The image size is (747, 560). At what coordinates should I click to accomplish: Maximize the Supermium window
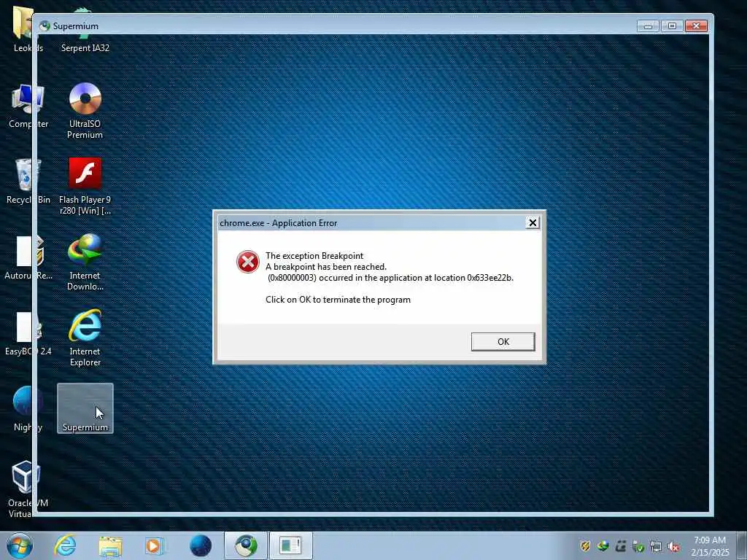pyautogui.click(x=672, y=26)
